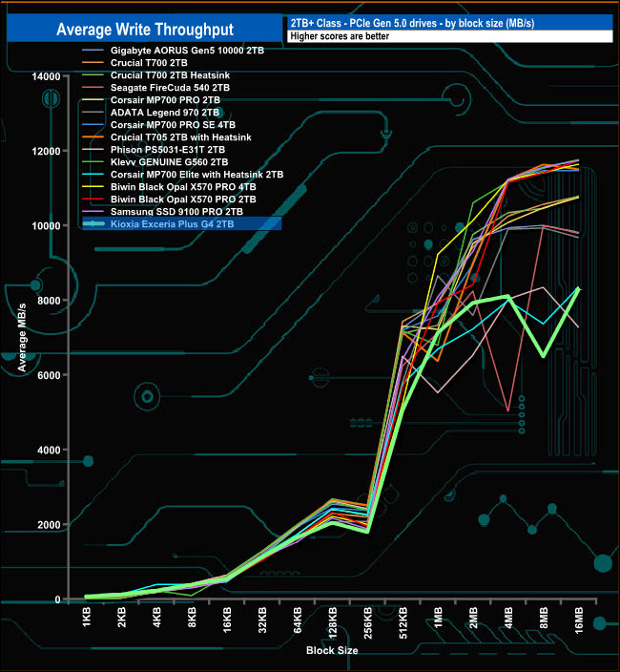Image resolution: width=620 pixels, height=672 pixels.
Task: Click the Block Size axis title
Action: click(x=332, y=651)
